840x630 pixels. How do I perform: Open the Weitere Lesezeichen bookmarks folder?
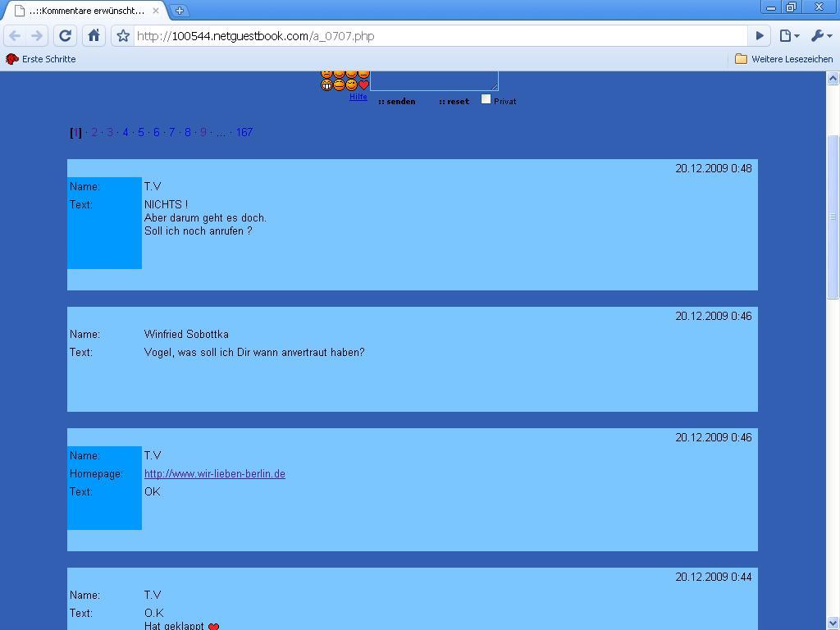(x=783, y=59)
